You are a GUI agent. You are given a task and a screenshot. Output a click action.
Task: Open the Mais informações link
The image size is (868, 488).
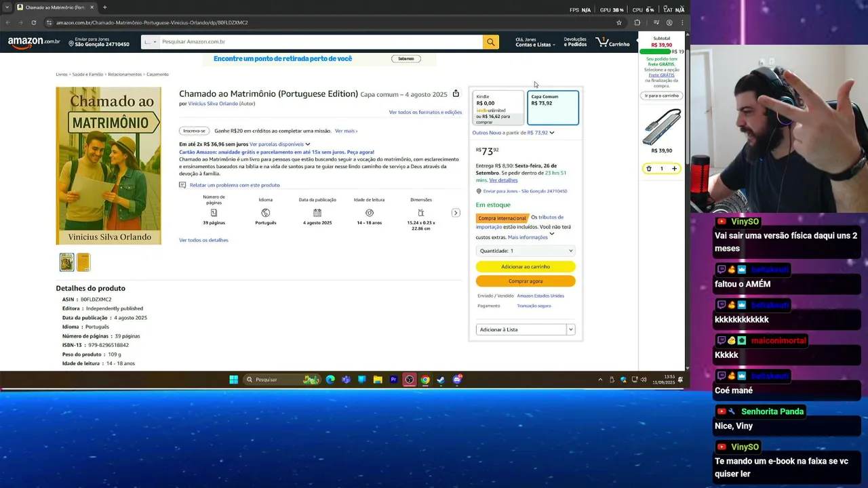pyautogui.click(x=528, y=237)
